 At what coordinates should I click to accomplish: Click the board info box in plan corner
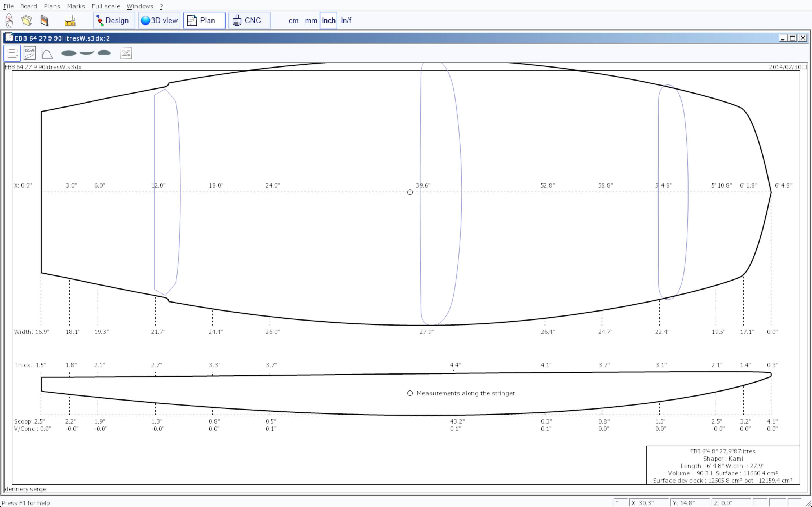click(x=723, y=465)
